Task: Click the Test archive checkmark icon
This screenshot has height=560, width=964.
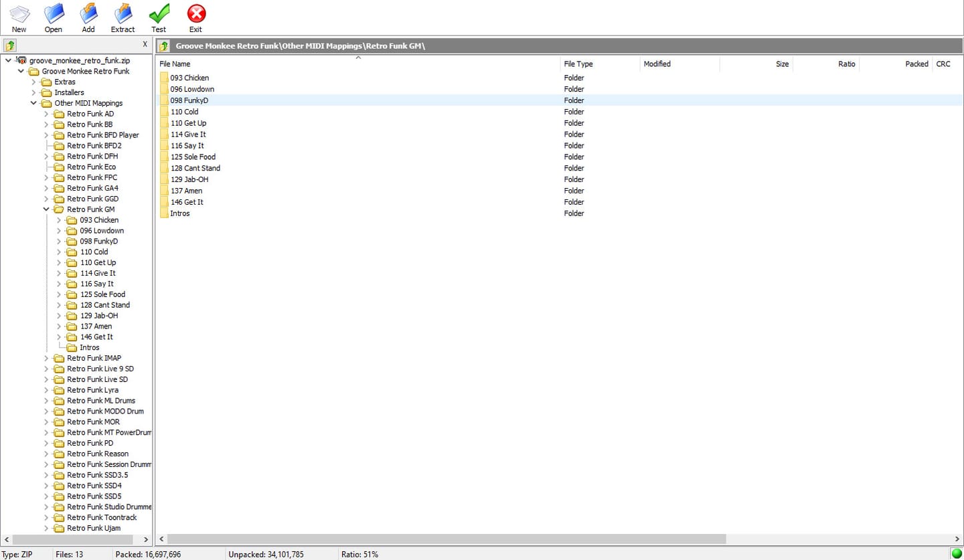Action: coord(159,13)
